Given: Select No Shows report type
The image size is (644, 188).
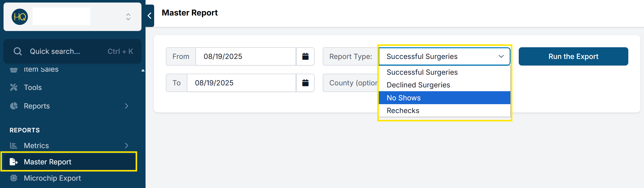Looking at the screenshot, I should [x=444, y=98].
